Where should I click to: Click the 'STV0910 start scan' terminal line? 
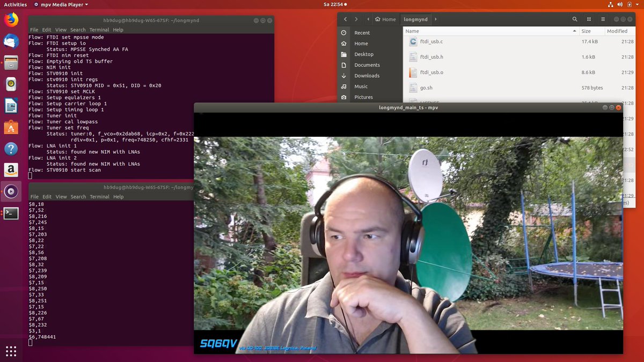pos(65,170)
